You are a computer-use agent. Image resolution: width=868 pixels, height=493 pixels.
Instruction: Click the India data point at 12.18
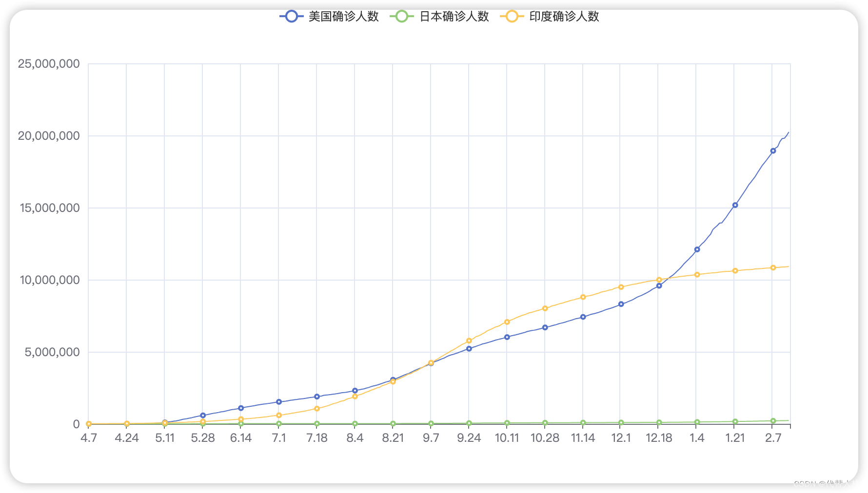tap(659, 280)
